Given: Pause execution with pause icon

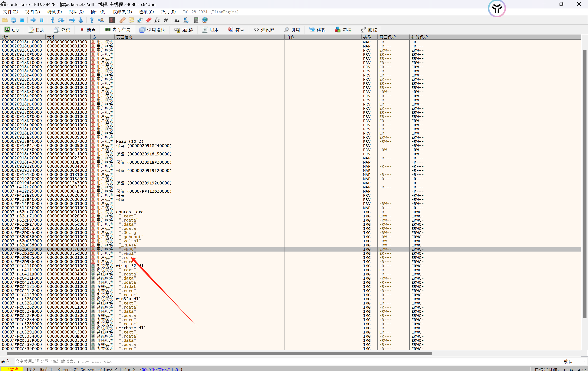Looking at the screenshot, I should tap(42, 20).
